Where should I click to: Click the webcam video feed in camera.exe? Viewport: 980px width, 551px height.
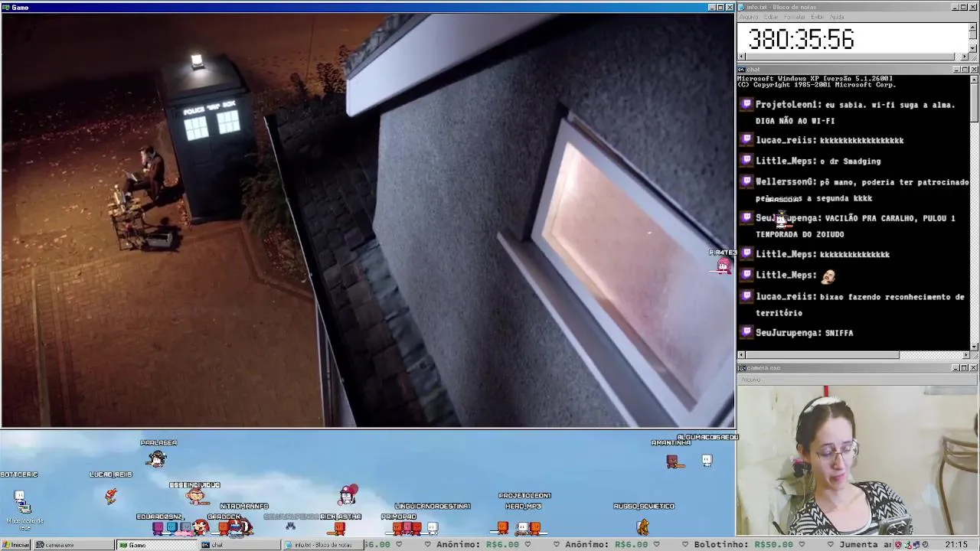click(x=857, y=460)
